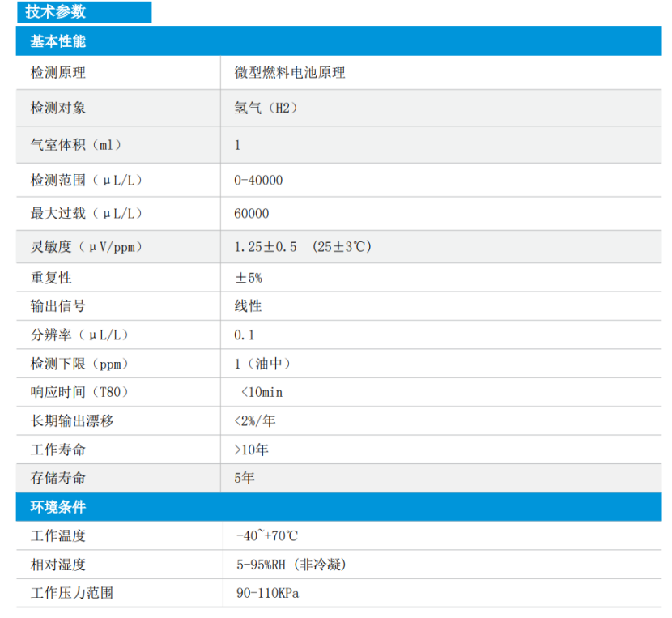The height and width of the screenshot is (618, 672).
Task: Select the value 0.1
Action: click(245, 335)
